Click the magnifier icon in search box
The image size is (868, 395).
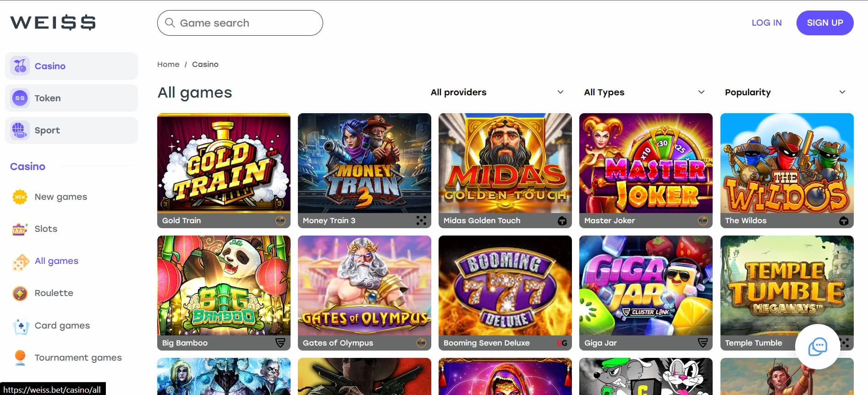[x=170, y=22]
